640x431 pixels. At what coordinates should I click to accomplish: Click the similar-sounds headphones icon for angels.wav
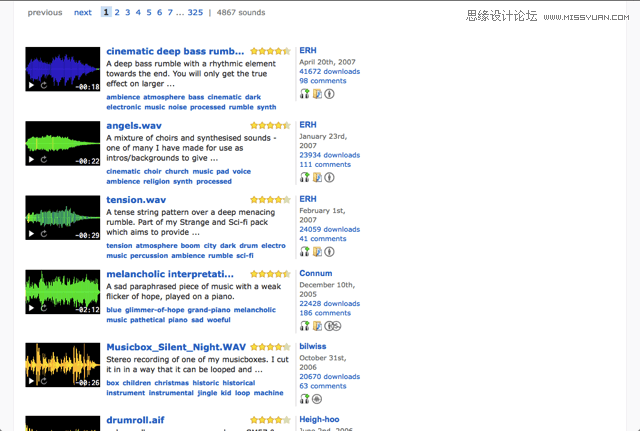coord(304,178)
